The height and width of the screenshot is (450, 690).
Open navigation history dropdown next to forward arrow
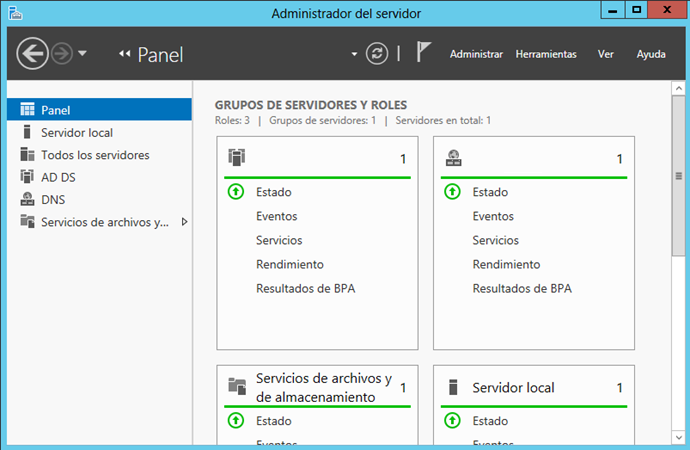pos(82,54)
